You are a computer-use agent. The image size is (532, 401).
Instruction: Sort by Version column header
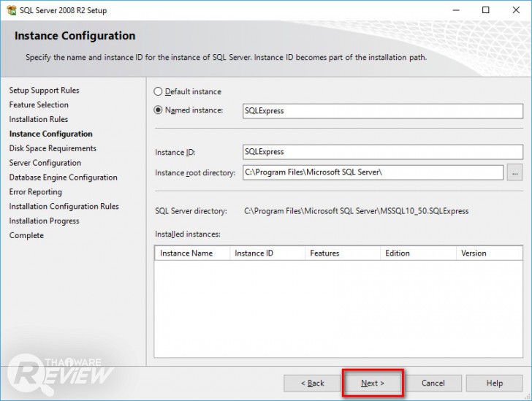(x=490, y=253)
